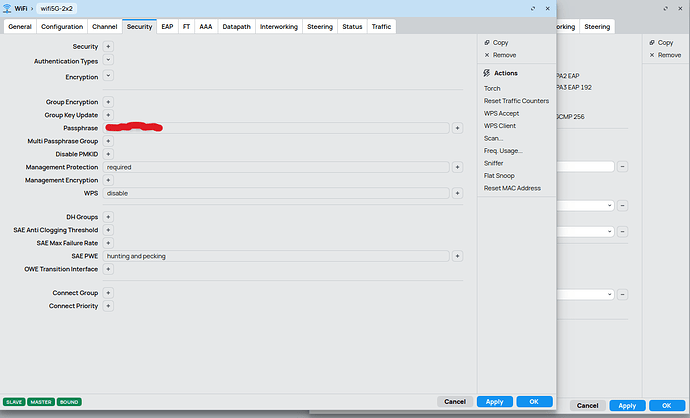The image size is (690, 418).
Task: Switch to the General tab
Action: click(20, 26)
